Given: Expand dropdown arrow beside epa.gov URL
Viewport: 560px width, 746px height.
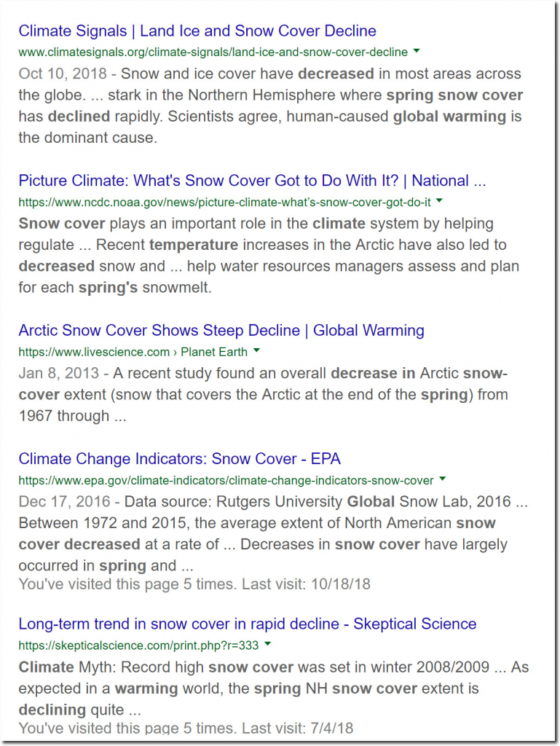Looking at the screenshot, I should click(x=442, y=479).
